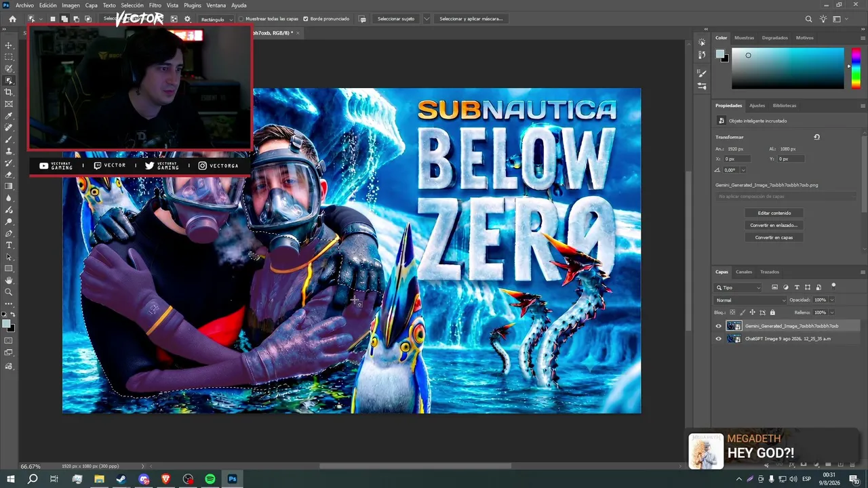Switch to the Ajustes tab
The width and height of the screenshot is (868, 488).
pos(757,106)
